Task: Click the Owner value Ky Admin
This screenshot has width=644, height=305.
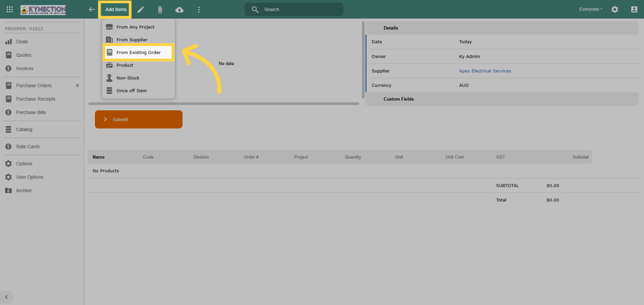Action: click(x=469, y=56)
